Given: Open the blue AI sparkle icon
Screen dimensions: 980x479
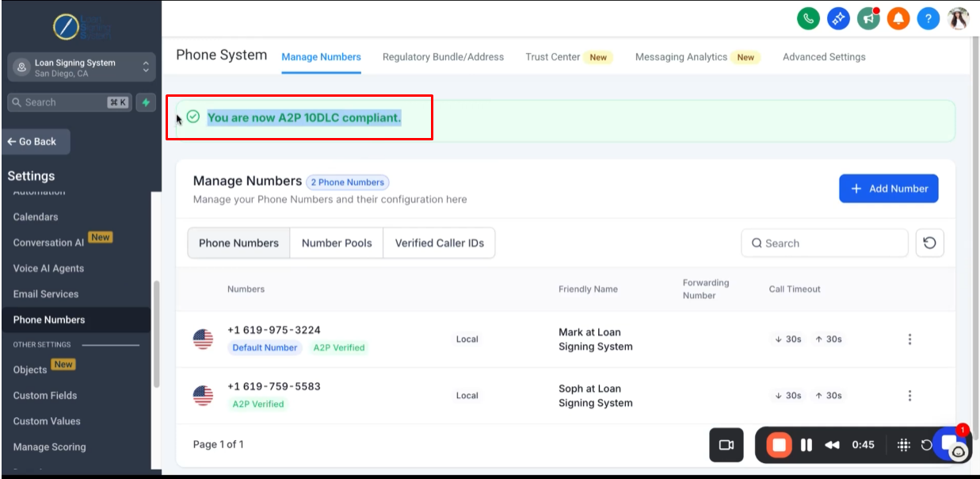Looking at the screenshot, I should (x=838, y=18).
